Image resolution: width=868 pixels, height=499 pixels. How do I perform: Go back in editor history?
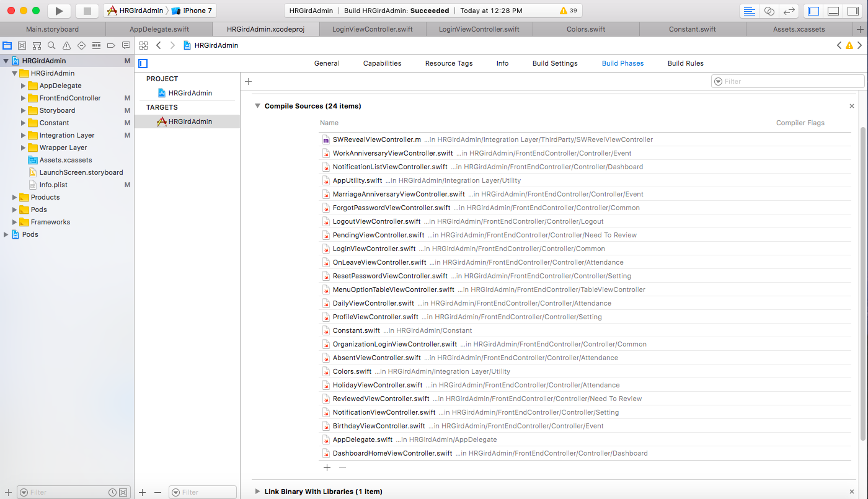coord(159,45)
